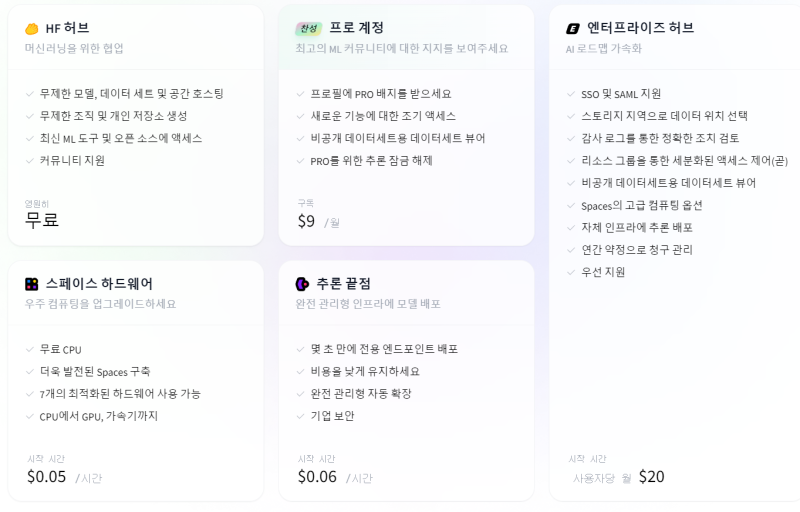Click checkmark next to SSO 및 SAML 지원
The image size is (800, 512).
(571, 94)
